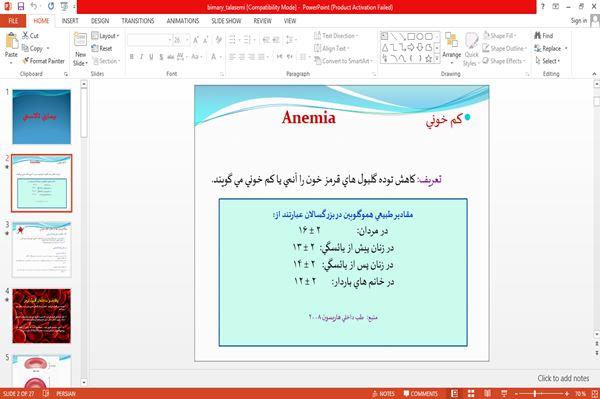Switch to Slide Sorter view
600x399 pixels.
coord(471,394)
